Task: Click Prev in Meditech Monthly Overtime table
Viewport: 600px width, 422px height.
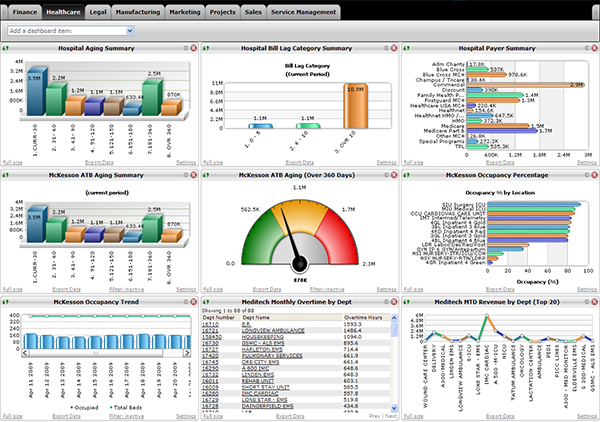Action: point(375,416)
